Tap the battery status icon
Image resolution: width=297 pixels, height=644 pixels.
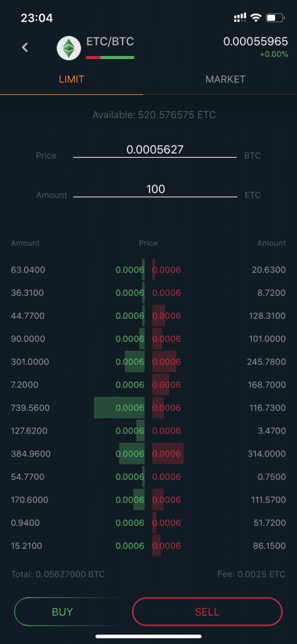coord(275,18)
